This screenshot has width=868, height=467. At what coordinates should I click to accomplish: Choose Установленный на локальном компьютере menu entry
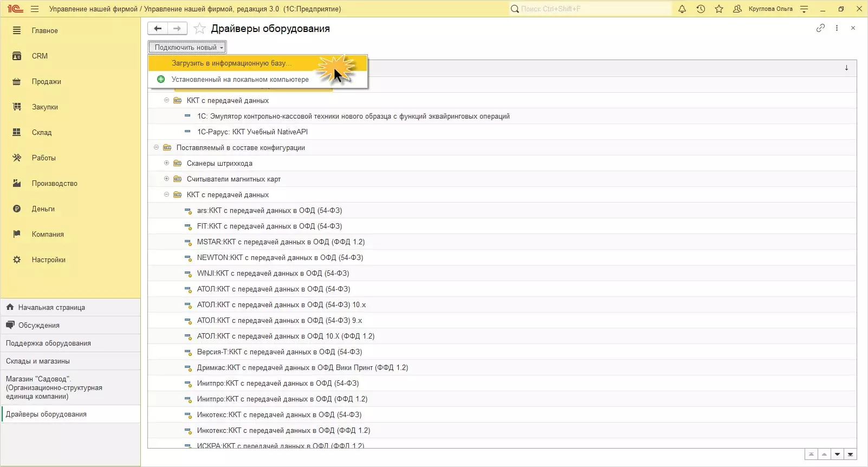tap(258, 79)
